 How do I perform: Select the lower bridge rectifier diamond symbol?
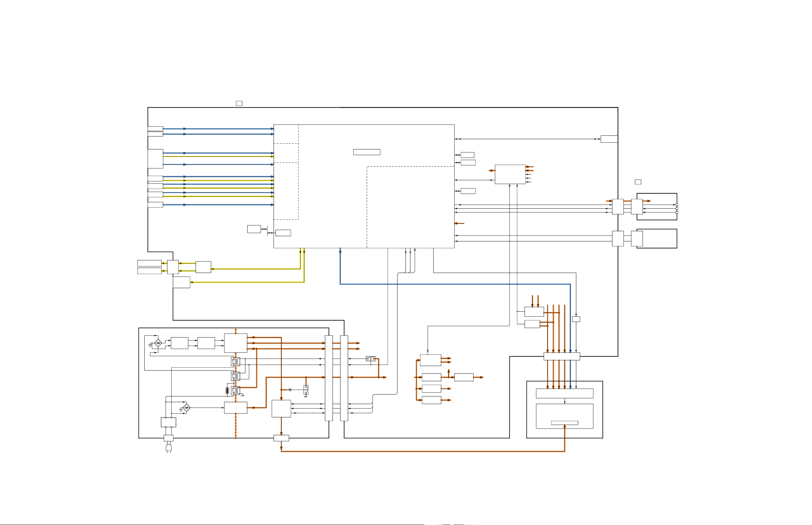(186, 408)
